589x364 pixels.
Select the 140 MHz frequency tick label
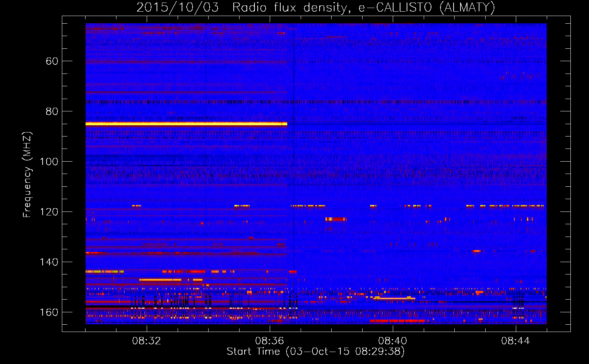pos(49,262)
